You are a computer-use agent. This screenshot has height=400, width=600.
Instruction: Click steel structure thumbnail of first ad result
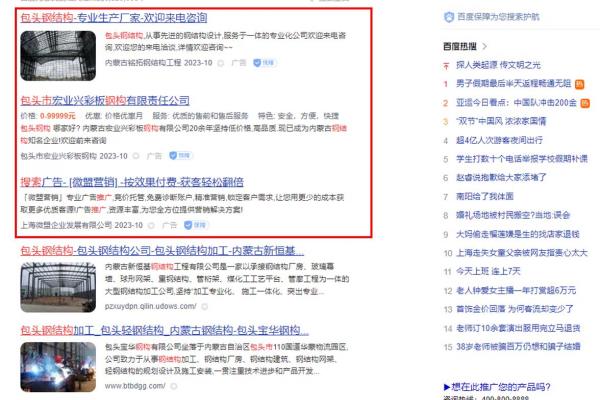coord(58,56)
